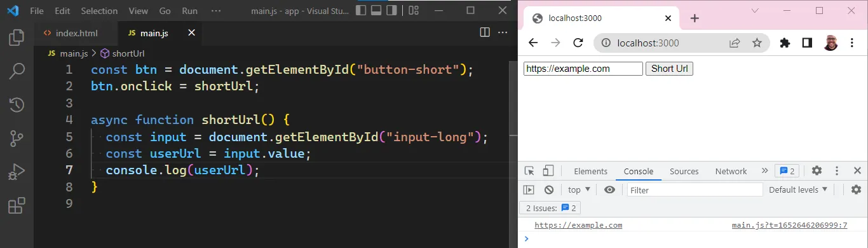Open the Source Control view
Screen dimensions: 868x248
(17, 139)
